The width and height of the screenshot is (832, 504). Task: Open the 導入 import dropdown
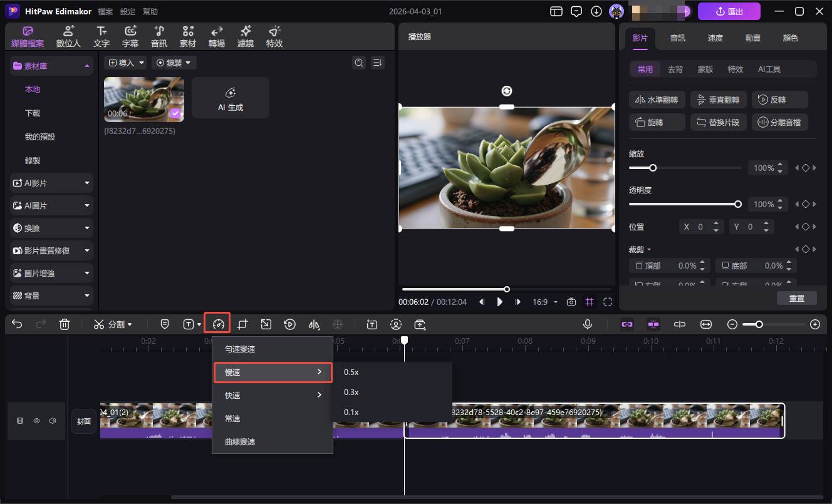pos(125,63)
